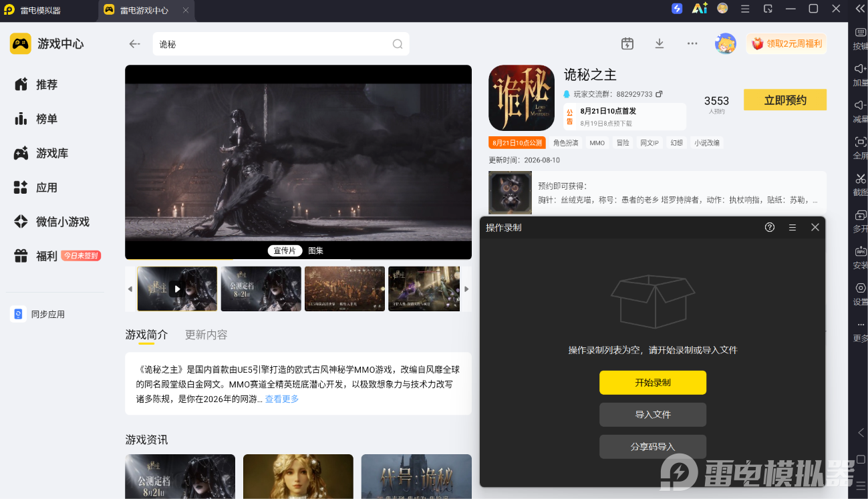The height and width of the screenshot is (499, 868).
Task: Click the 分享码导入 button
Action: point(653,447)
